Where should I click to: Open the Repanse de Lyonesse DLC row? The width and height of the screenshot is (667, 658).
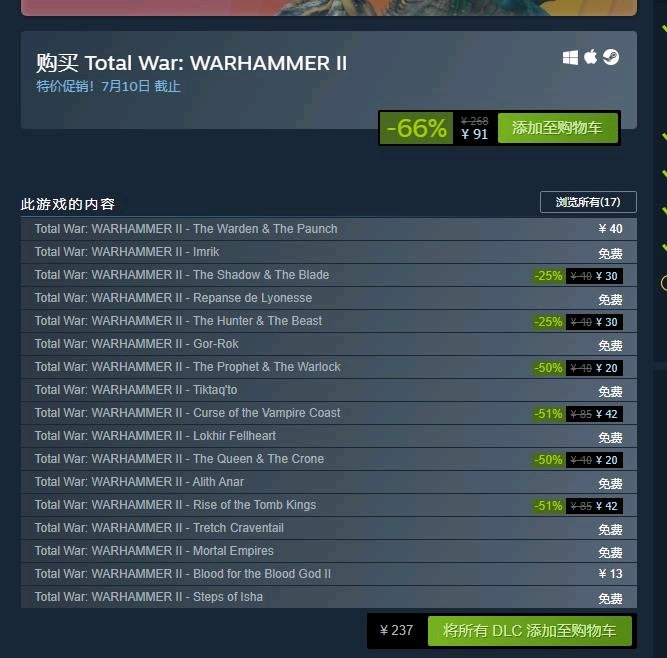(x=329, y=298)
